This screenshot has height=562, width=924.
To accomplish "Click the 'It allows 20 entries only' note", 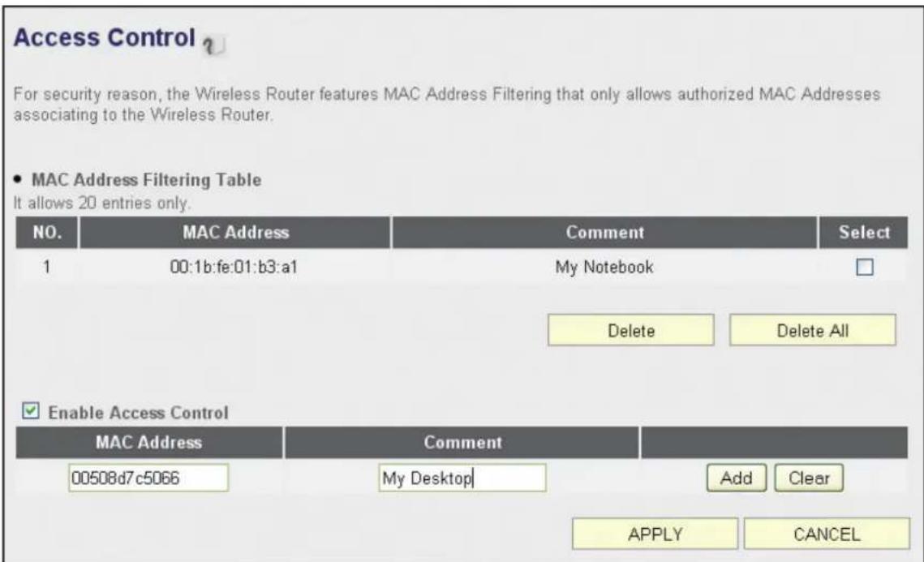I will 101,204.
